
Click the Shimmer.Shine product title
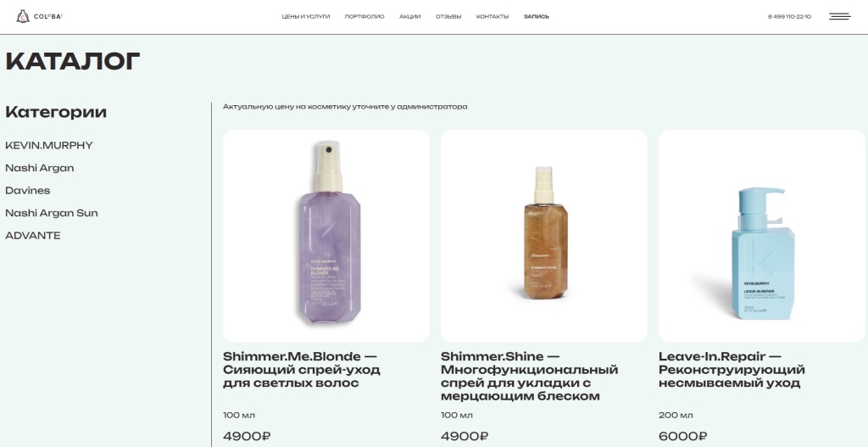529,376
